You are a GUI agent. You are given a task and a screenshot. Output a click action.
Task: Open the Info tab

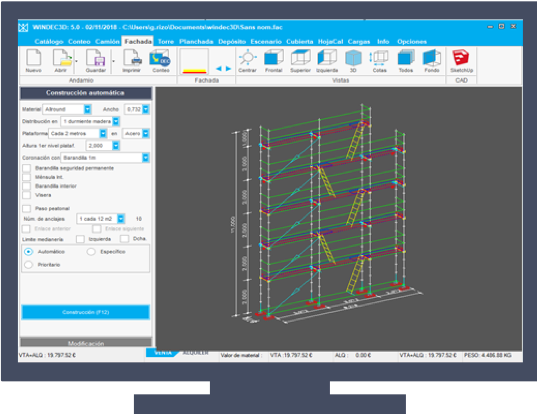click(383, 41)
